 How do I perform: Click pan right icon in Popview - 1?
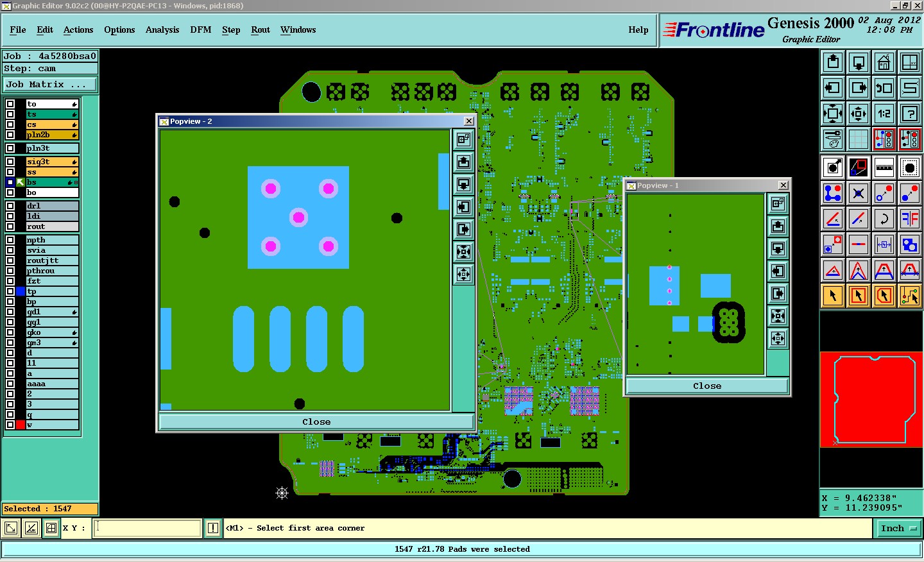(x=778, y=294)
